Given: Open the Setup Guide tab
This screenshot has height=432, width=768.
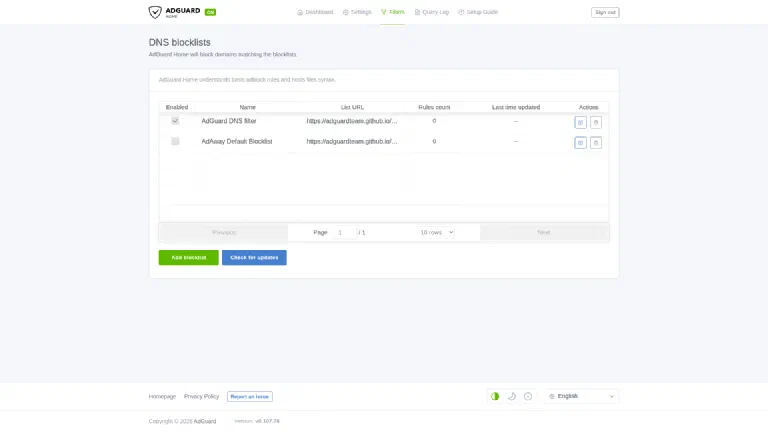Looking at the screenshot, I should pyautogui.click(x=478, y=12).
